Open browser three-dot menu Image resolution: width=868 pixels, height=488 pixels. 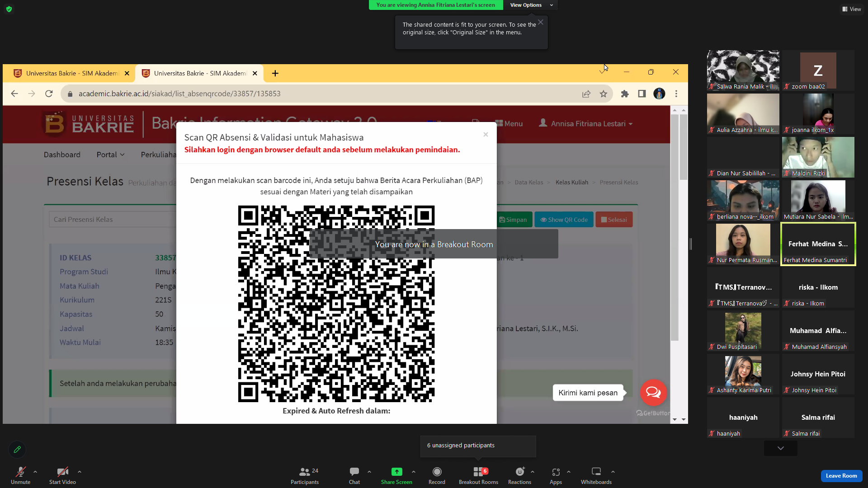point(676,94)
